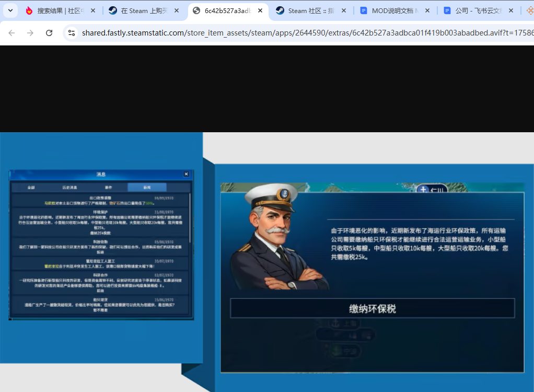Viewport: 534px width, 392px height.
Task: Open the tab search dropdown arrow
Action: (x=10, y=10)
